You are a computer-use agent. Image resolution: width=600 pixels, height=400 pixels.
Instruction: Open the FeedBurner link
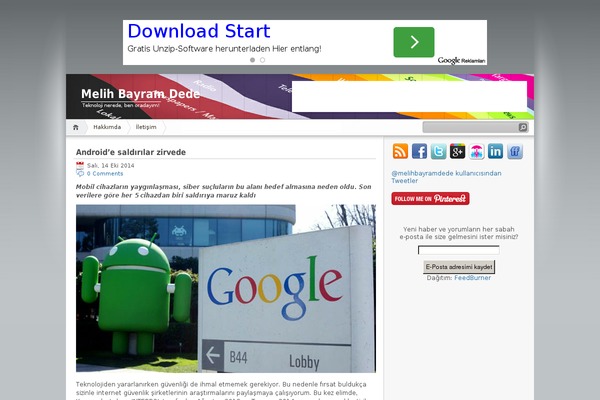coord(473,278)
